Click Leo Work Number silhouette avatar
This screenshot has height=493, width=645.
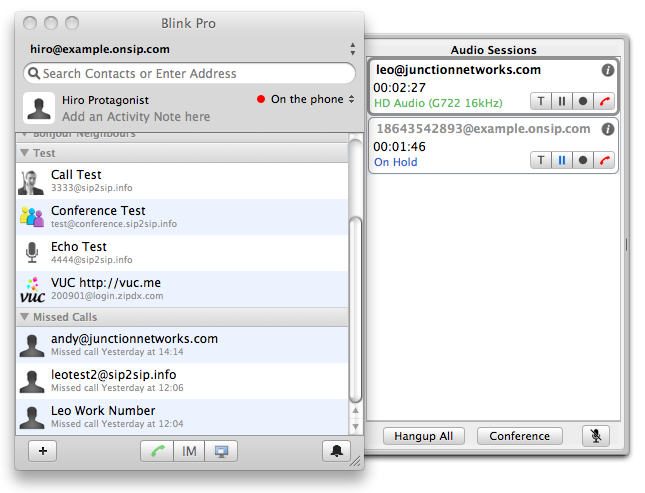point(32,417)
